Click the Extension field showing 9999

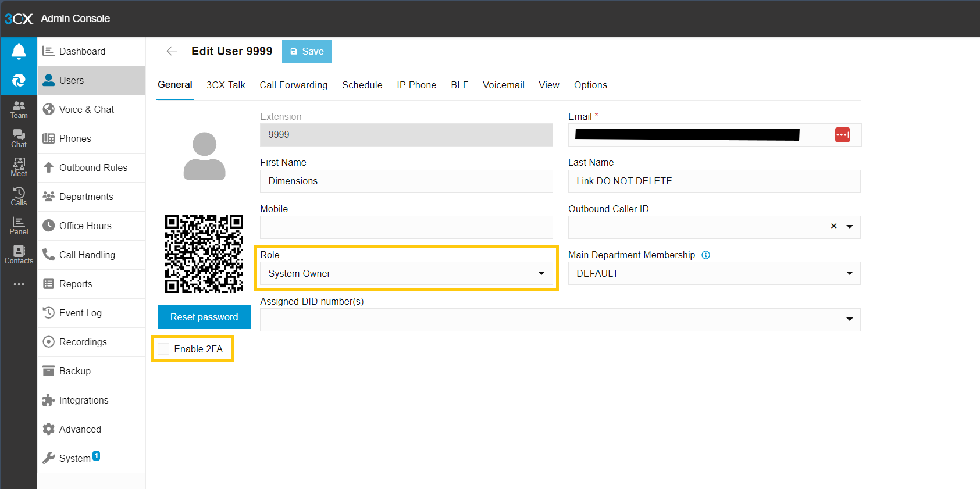[x=407, y=135]
